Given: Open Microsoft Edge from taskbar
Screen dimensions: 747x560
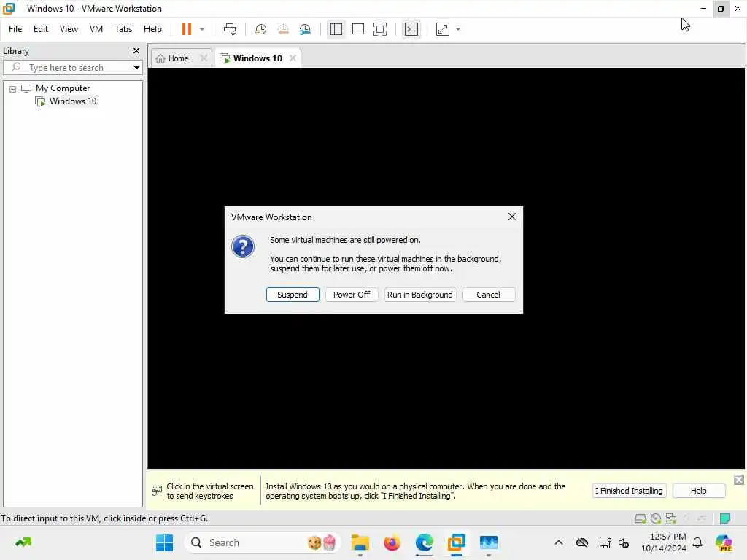Looking at the screenshot, I should click(424, 542).
